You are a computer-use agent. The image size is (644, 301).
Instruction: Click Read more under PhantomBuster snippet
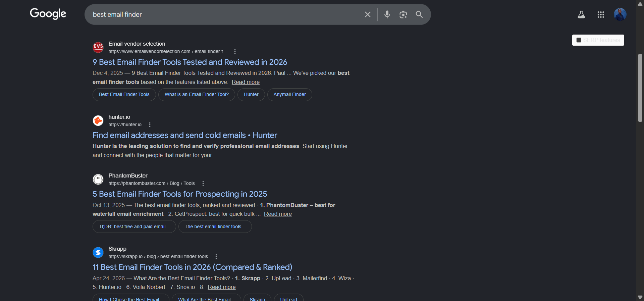(278, 214)
